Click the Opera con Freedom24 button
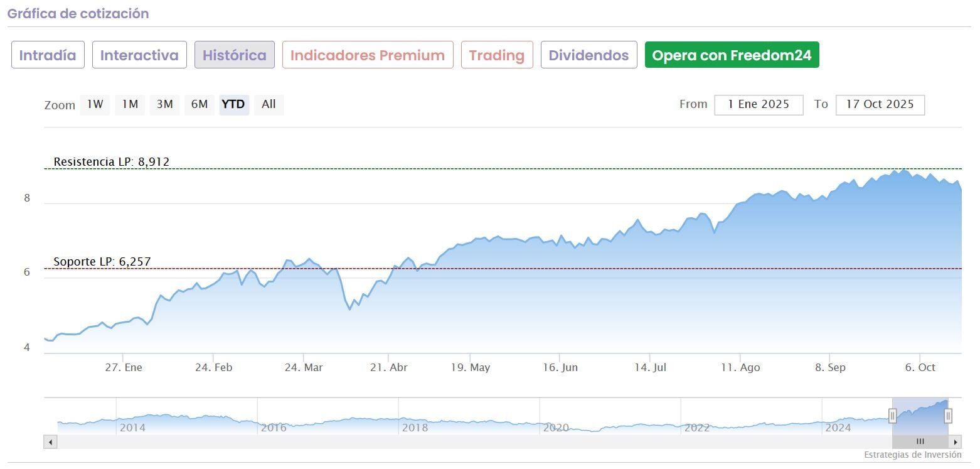The height and width of the screenshot is (469, 980). click(x=732, y=55)
